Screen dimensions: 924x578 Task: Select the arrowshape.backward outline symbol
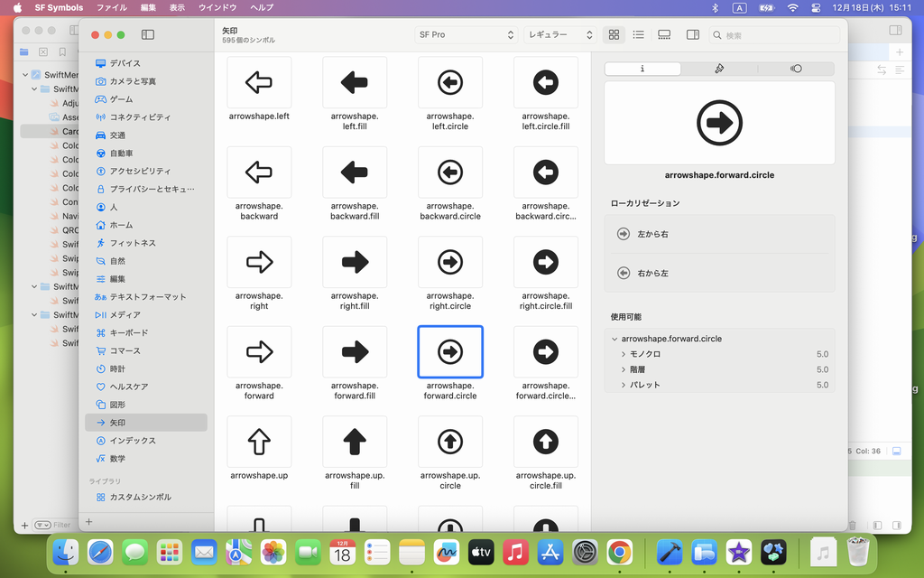pos(259,172)
